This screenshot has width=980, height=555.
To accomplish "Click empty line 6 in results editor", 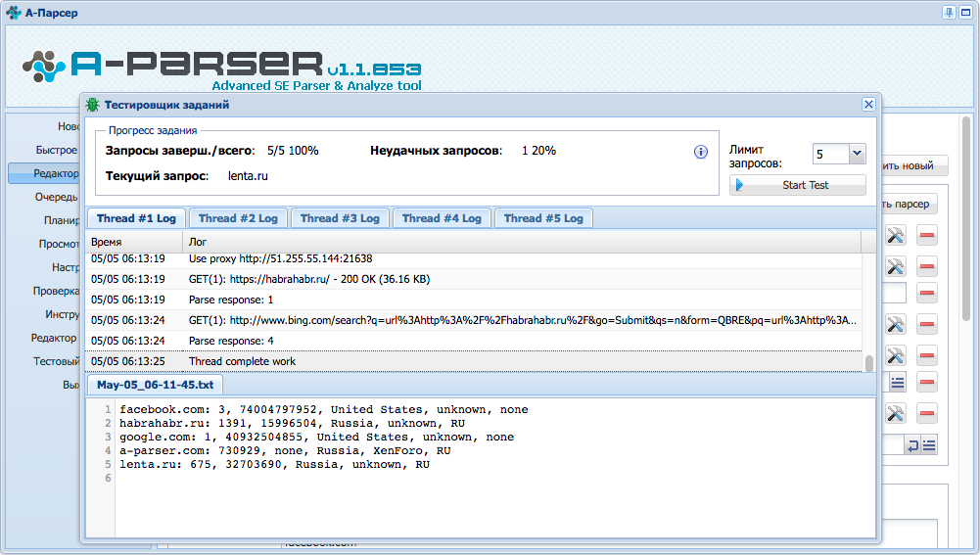I will tap(493, 478).
